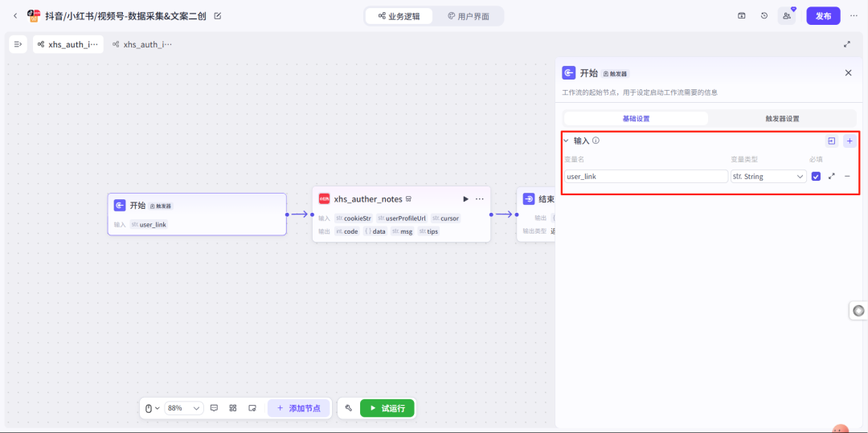Click the info icon next to 输入
Viewport: 868px width, 433px height.
(x=596, y=141)
